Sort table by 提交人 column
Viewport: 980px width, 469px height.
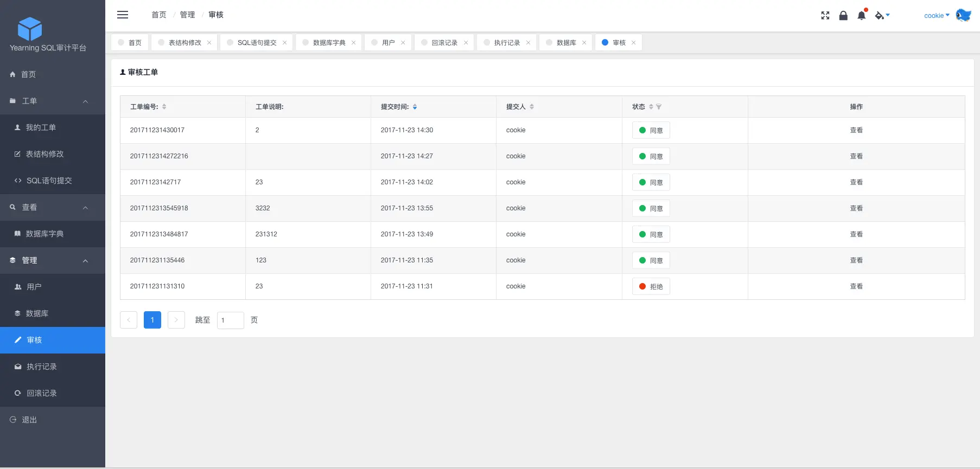pyautogui.click(x=532, y=107)
